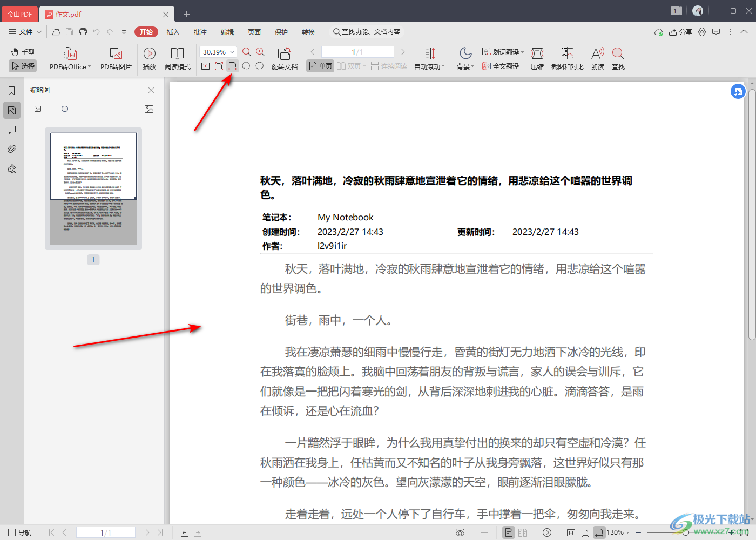This screenshot has height=540, width=756.
Task: Set actual size 1:1 in ribbon
Action: point(205,66)
